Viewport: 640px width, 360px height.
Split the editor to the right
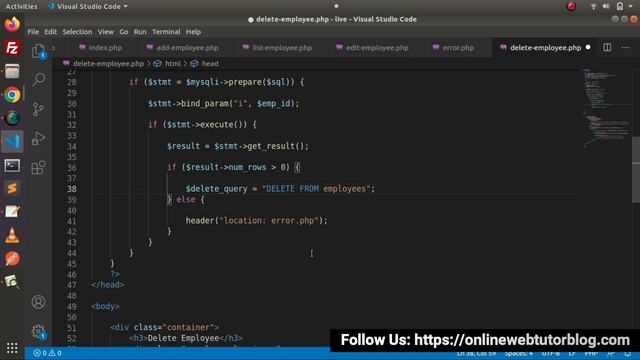tap(607, 47)
